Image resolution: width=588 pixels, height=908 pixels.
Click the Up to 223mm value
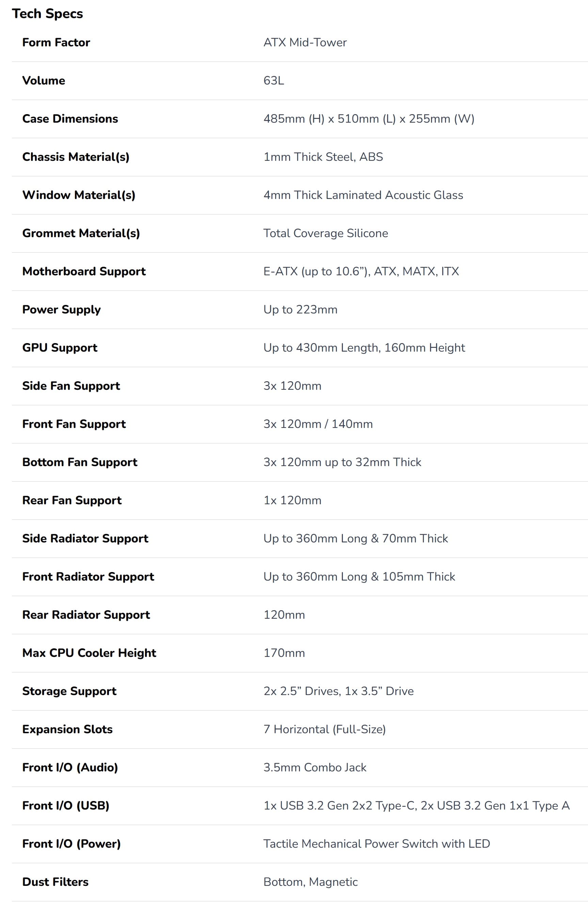[300, 309]
